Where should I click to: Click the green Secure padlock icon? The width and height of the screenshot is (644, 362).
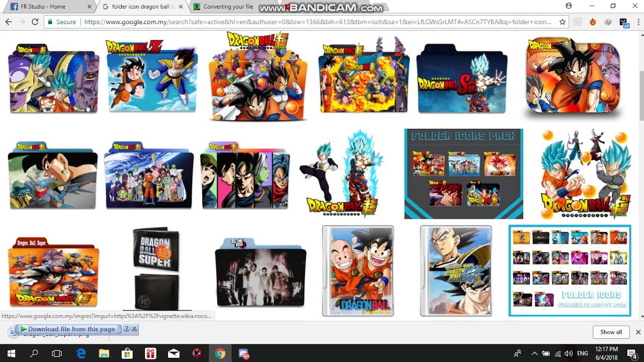(50, 22)
